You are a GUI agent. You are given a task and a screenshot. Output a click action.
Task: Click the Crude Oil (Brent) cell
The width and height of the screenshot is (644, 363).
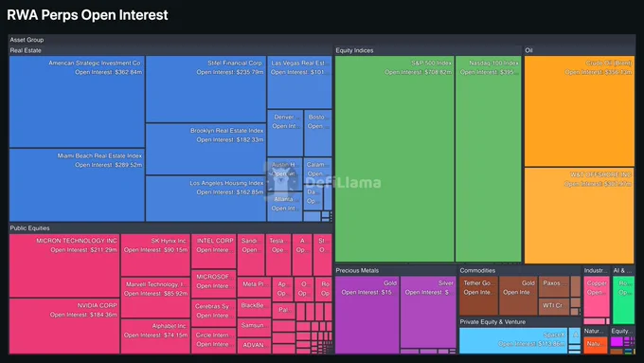coord(579,111)
